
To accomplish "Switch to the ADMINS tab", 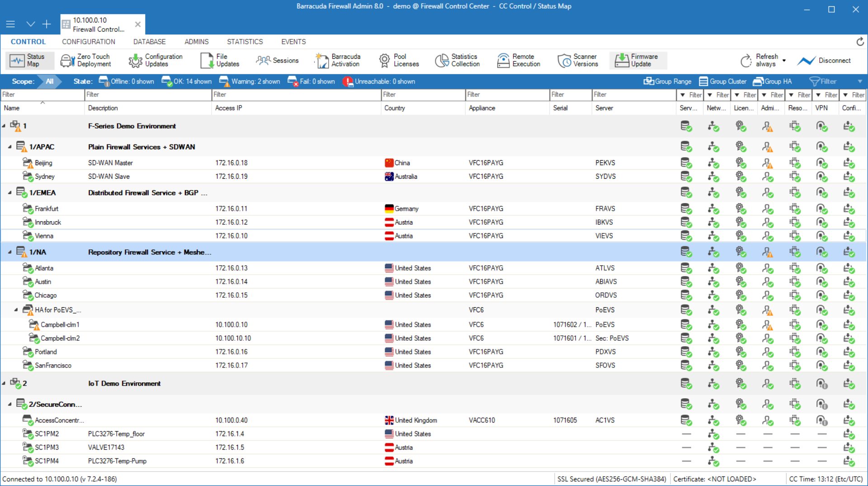I will point(197,42).
